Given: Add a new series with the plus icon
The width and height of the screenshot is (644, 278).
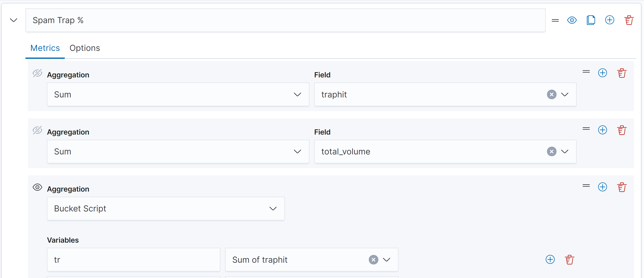Looking at the screenshot, I should (x=610, y=20).
